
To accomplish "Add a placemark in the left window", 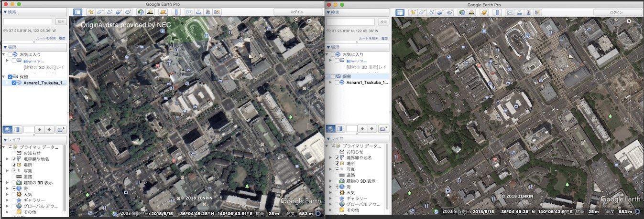I will [91, 12].
